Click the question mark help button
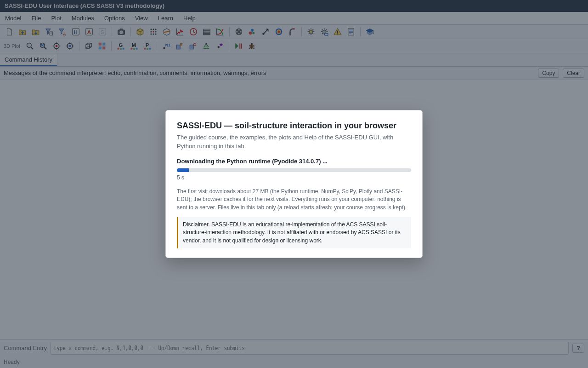The height and width of the screenshot is (368, 588). tap(578, 348)
